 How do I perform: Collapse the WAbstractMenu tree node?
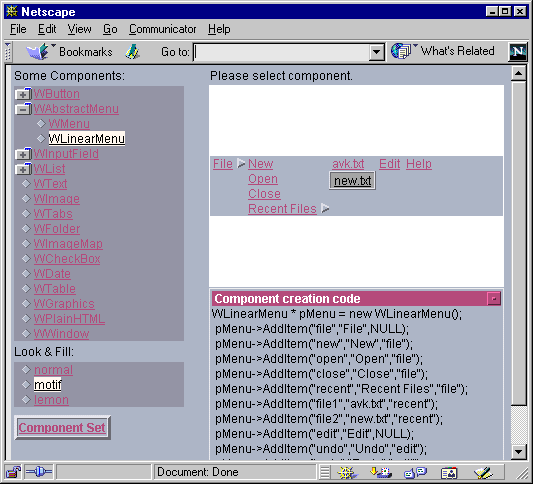click(23, 109)
